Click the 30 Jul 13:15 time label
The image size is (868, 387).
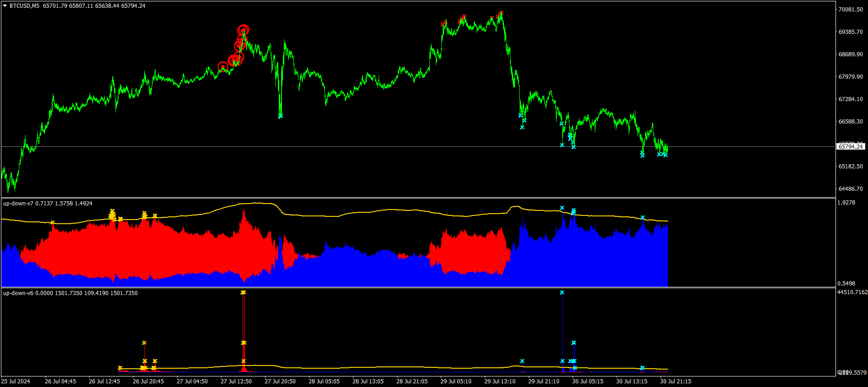(632, 382)
